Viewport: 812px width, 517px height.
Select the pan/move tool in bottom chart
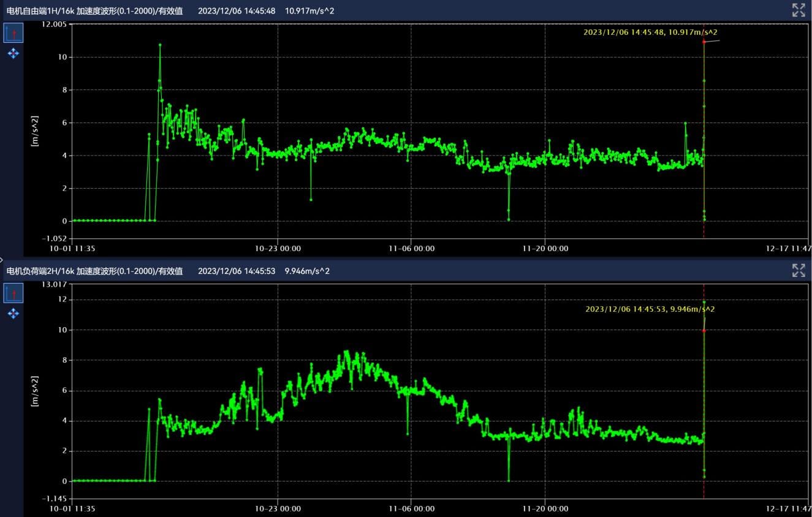pos(13,314)
